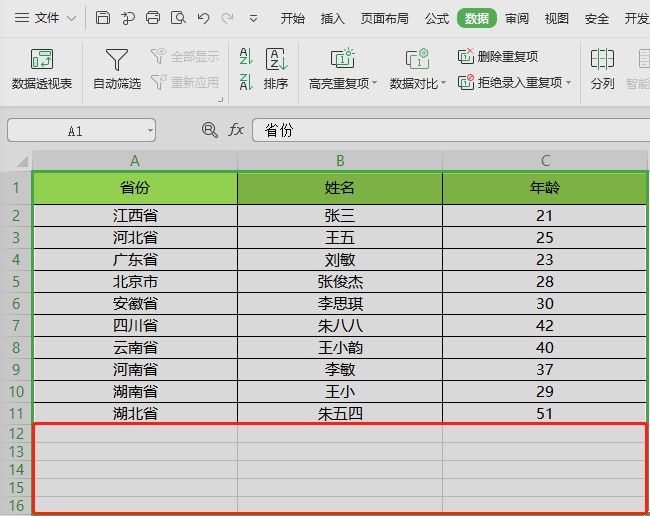Switch to the 插入 tab

coord(332,18)
